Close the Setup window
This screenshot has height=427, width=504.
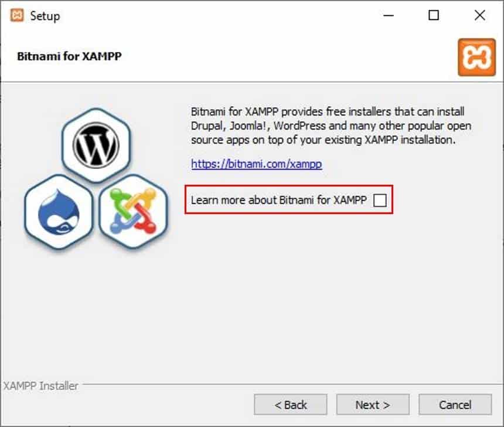tap(480, 15)
